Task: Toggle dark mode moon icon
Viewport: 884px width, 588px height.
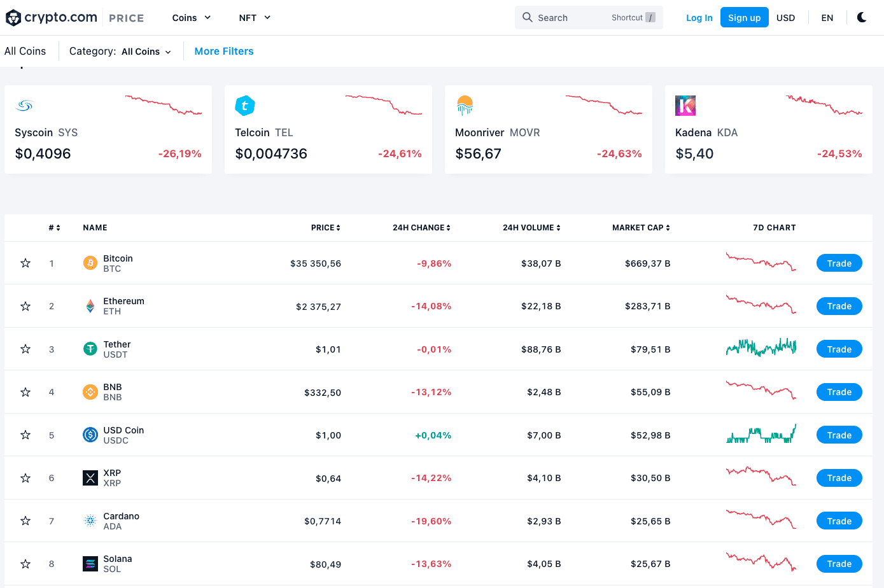Action: click(x=862, y=17)
